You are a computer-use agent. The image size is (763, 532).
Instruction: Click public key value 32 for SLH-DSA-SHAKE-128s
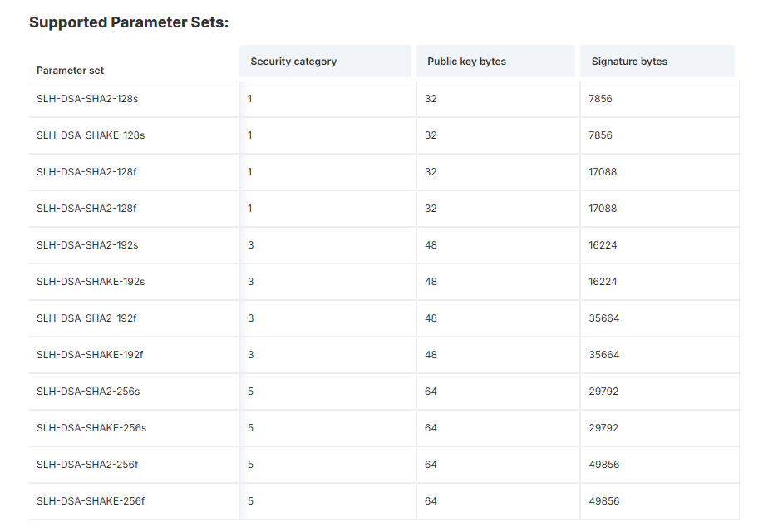(x=431, y=135)
